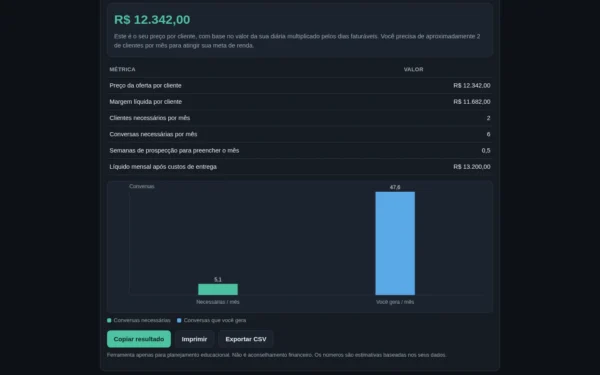Click the Copiar resultado button
The image size is (600, 375).
[139, 339]
